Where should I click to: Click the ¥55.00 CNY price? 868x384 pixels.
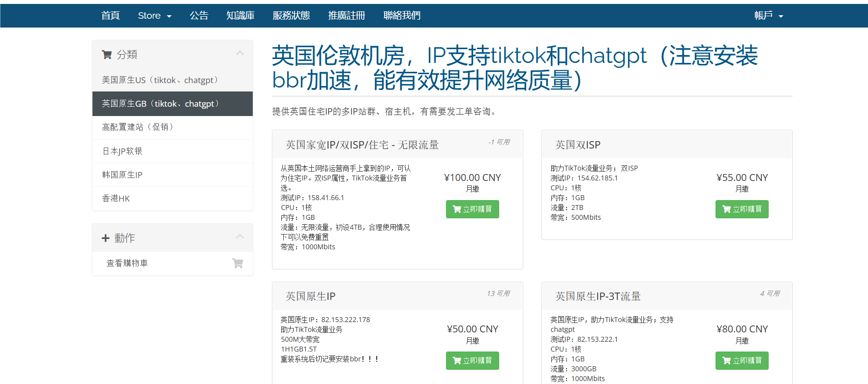click(742, 177)
